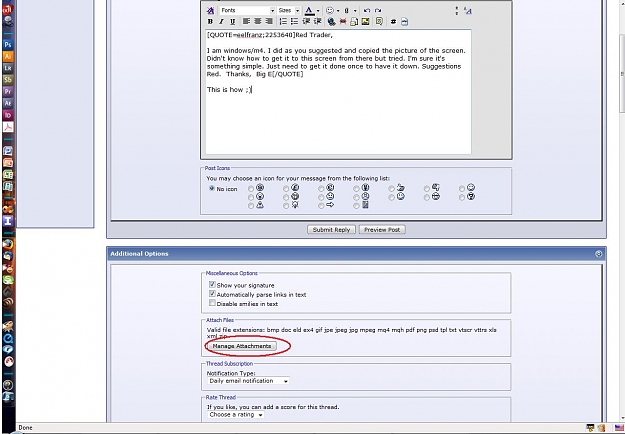Open Photoshop from the side dock
The width and height of the screenshot is (625, 434).
coord(8,45)
